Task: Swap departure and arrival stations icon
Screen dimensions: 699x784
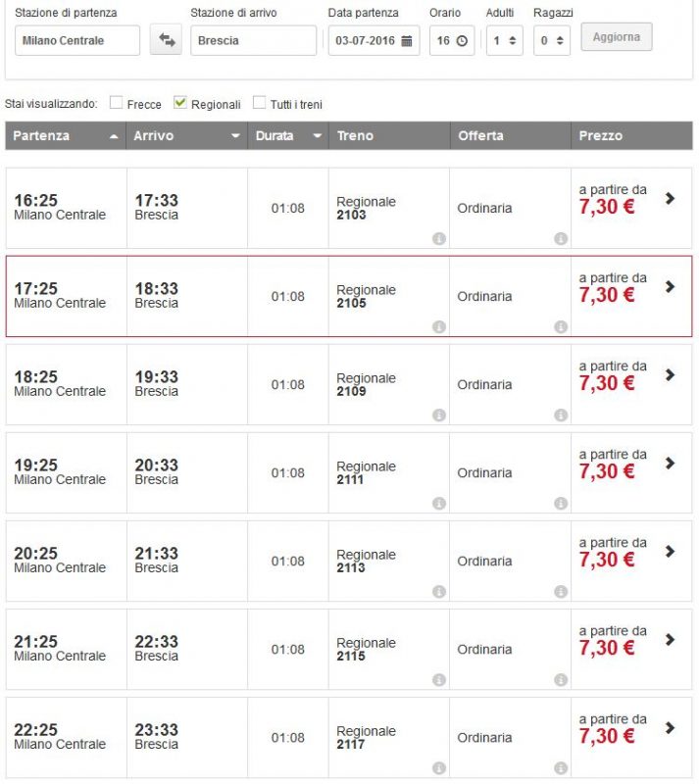Action: tap(166, 40)
